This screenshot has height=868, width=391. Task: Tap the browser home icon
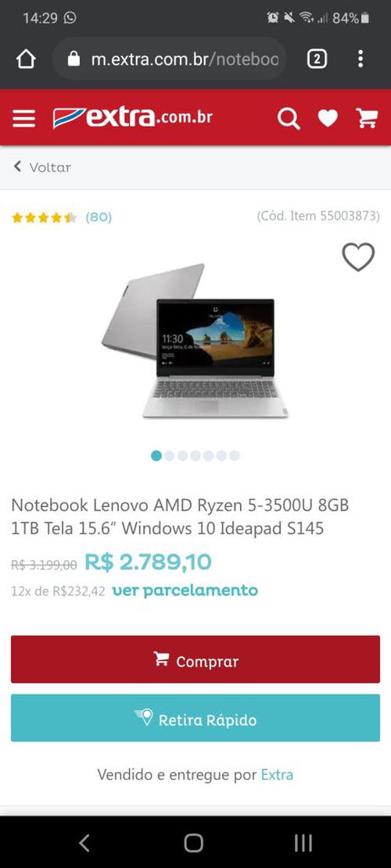point(26,59)
